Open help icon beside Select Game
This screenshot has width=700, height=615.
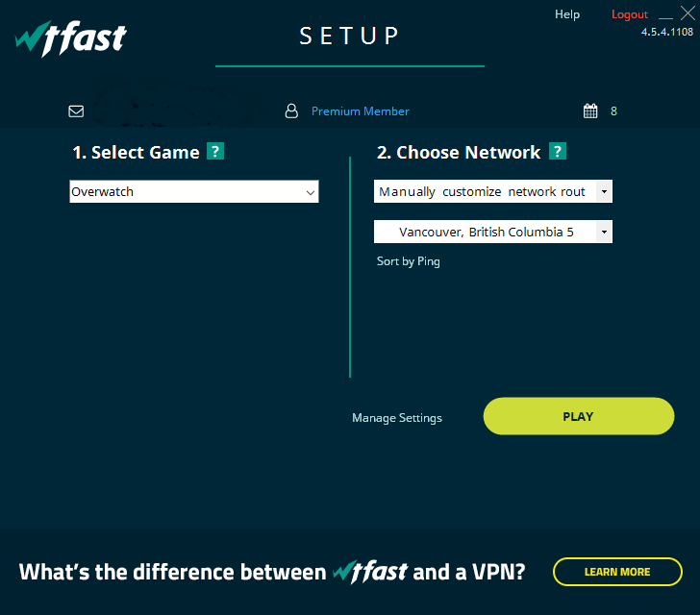pos(215,152)
